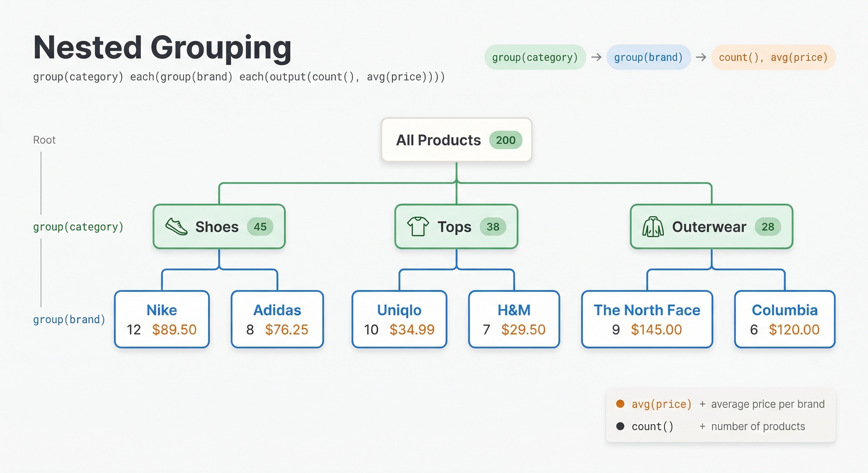Toggle the 38 badge on the Tops node
The width and height of the screenshot is (868, 473).
coord(493,227)
